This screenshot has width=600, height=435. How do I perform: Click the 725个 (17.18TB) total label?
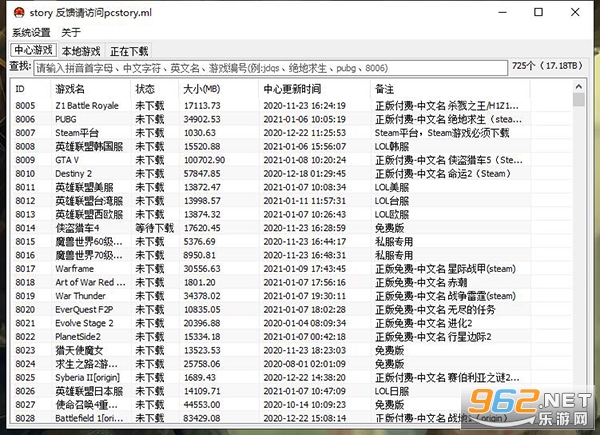547,66
